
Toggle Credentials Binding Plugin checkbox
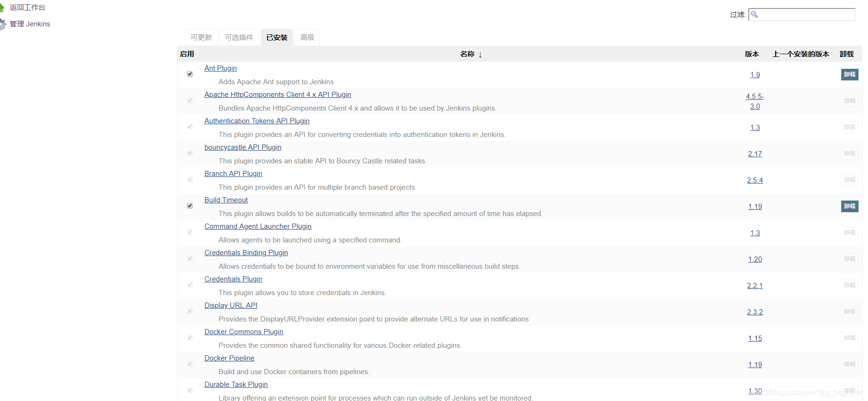pyautogui.click(x=190, y=258)
